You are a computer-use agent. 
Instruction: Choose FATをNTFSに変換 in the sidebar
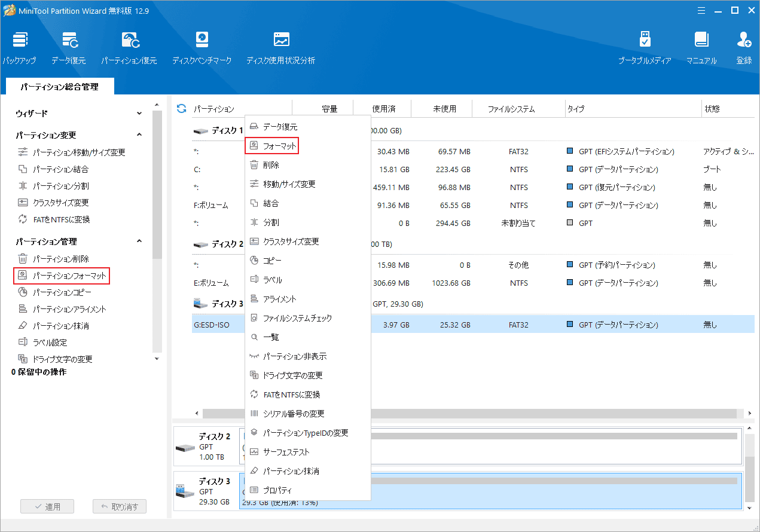pos(54,219)
